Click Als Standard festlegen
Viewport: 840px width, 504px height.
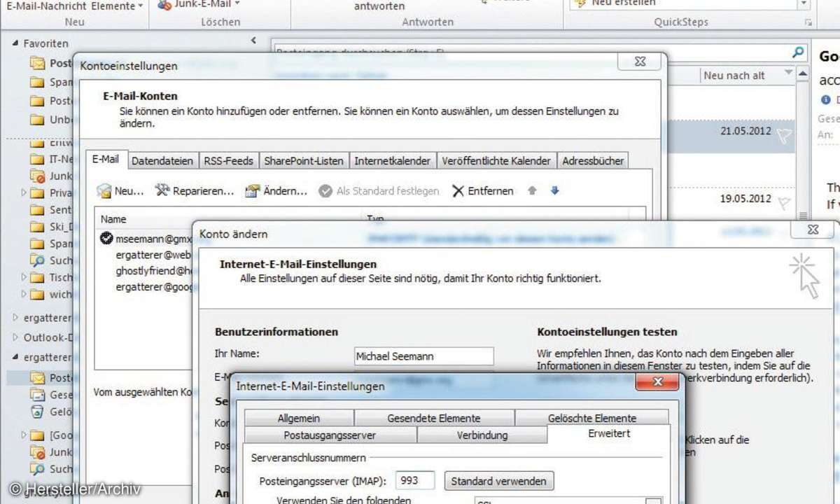coord(379,190)
